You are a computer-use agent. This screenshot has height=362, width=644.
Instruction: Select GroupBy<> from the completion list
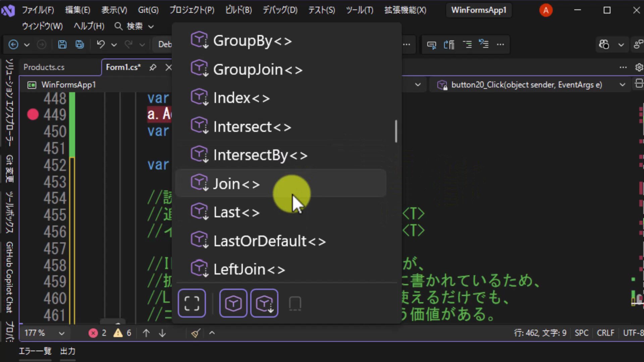coord(281,41)
